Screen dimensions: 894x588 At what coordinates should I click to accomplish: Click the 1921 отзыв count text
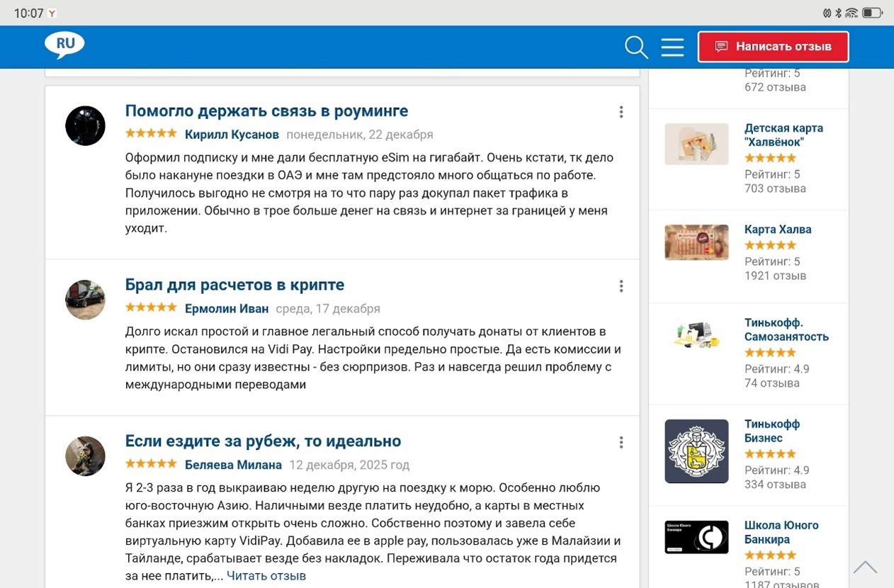pos(775,276)
